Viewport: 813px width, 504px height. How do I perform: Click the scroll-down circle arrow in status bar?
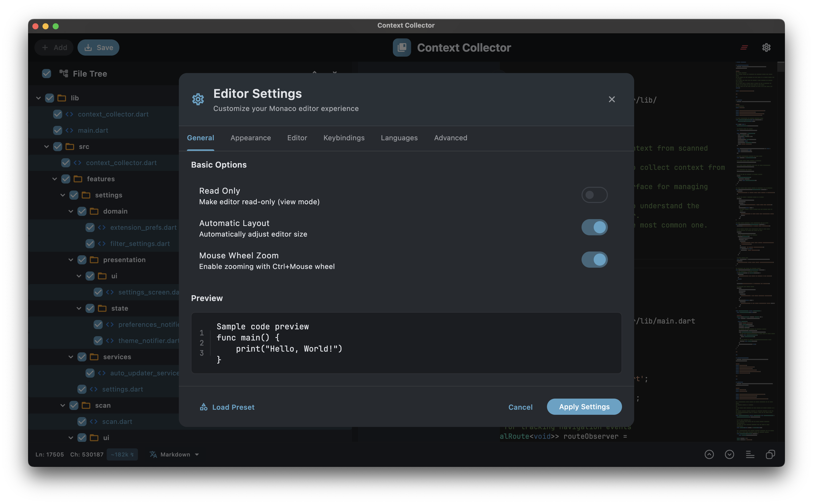[x=729, y=454]
